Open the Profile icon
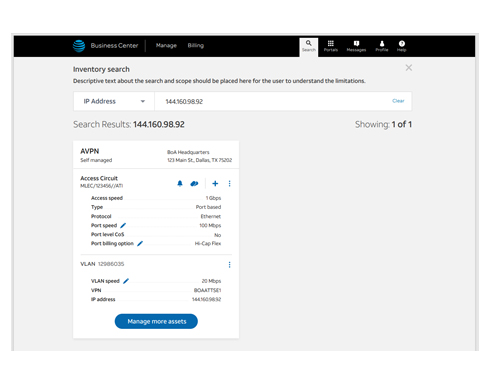Screen dimensions: 490x384 [x=382, y=46]
